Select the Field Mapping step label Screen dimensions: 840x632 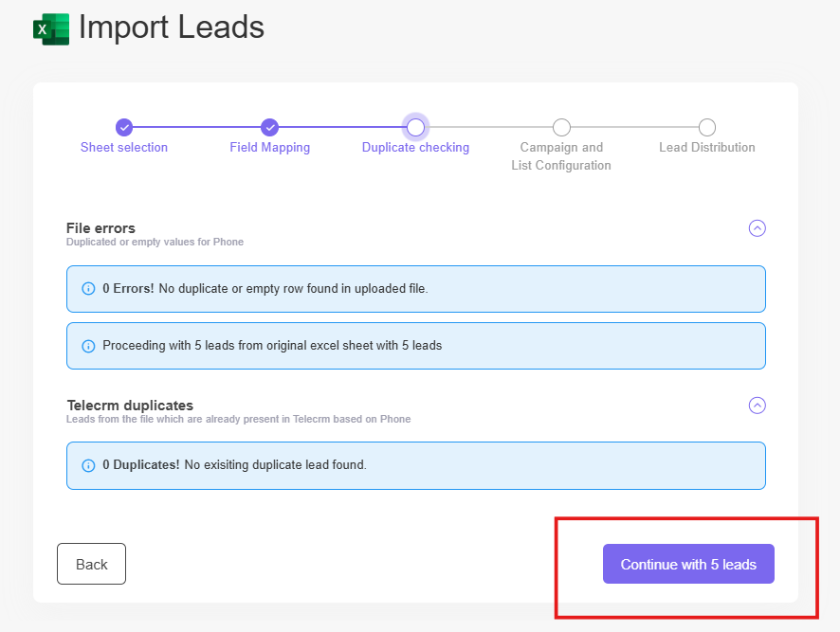[269, 148]
